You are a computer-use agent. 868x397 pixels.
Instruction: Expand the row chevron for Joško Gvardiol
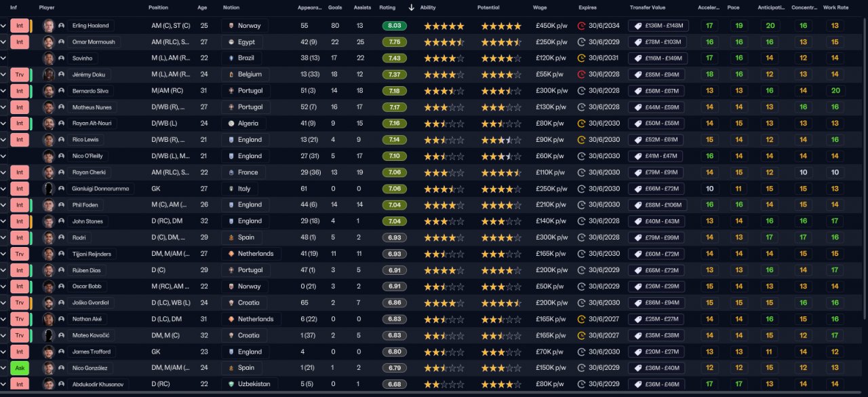point(3,303)
